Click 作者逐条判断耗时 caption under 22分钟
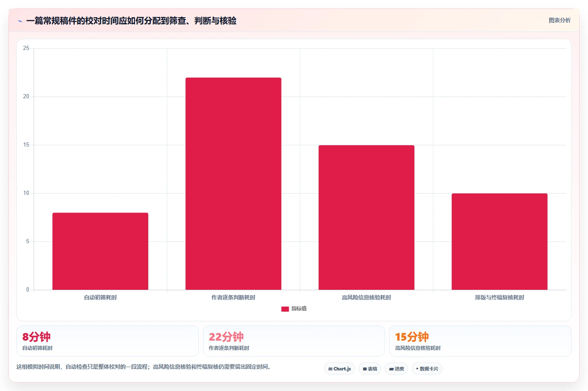 point(229,348)
